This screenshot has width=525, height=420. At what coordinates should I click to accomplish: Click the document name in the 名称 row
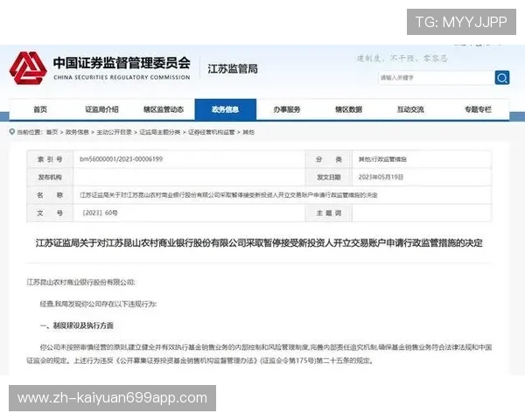pyautogui.click(x=228, y=195)
